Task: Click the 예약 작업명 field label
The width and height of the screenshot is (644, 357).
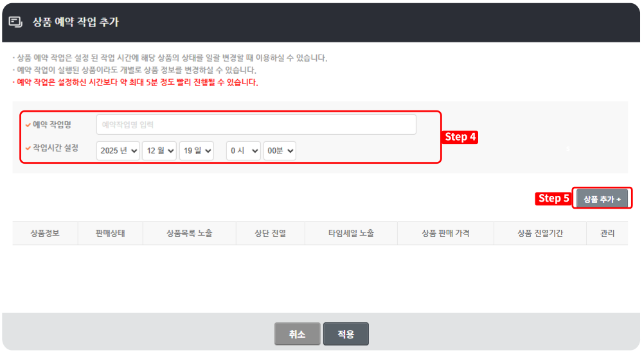Action: click(52, 125)
